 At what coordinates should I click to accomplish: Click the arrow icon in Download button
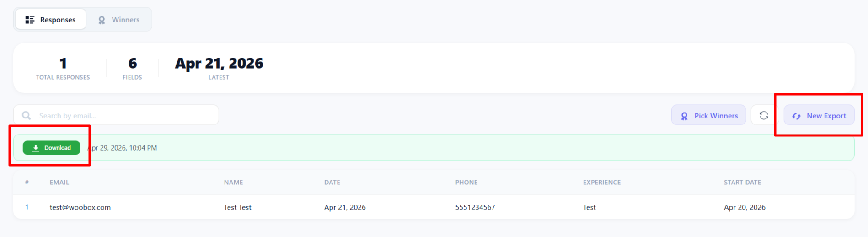tap(36, 148)
